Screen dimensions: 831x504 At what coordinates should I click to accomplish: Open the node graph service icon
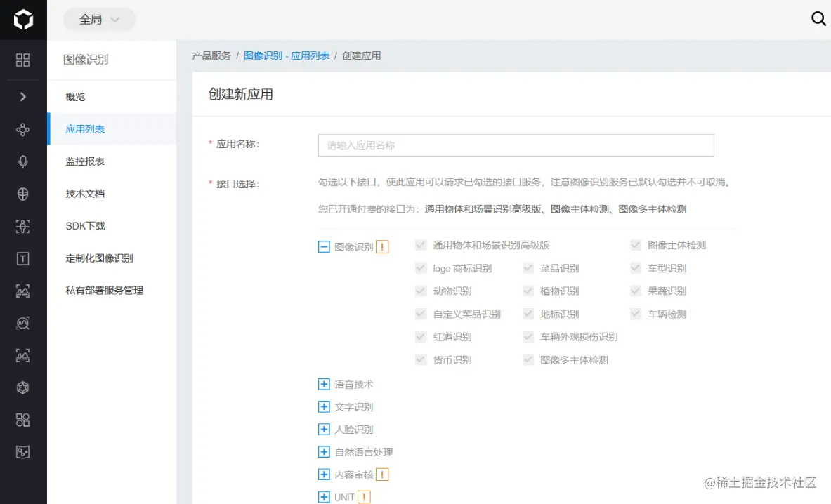[23, 129]
